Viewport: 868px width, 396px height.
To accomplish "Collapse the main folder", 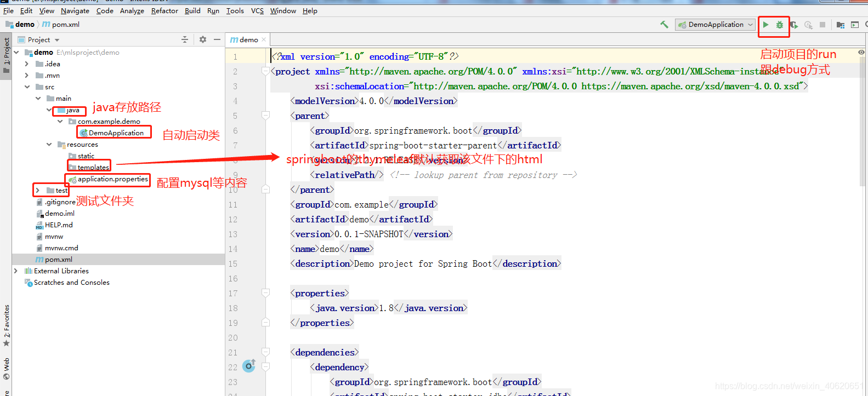I will pyautogui.click(x=38, y=99).
